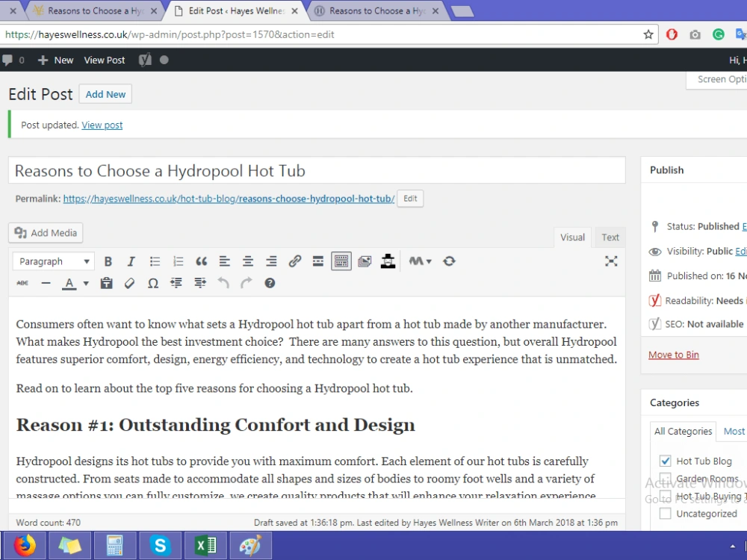
Task: Open Paint from the taskbar
Action: click(x=250, y=546)
